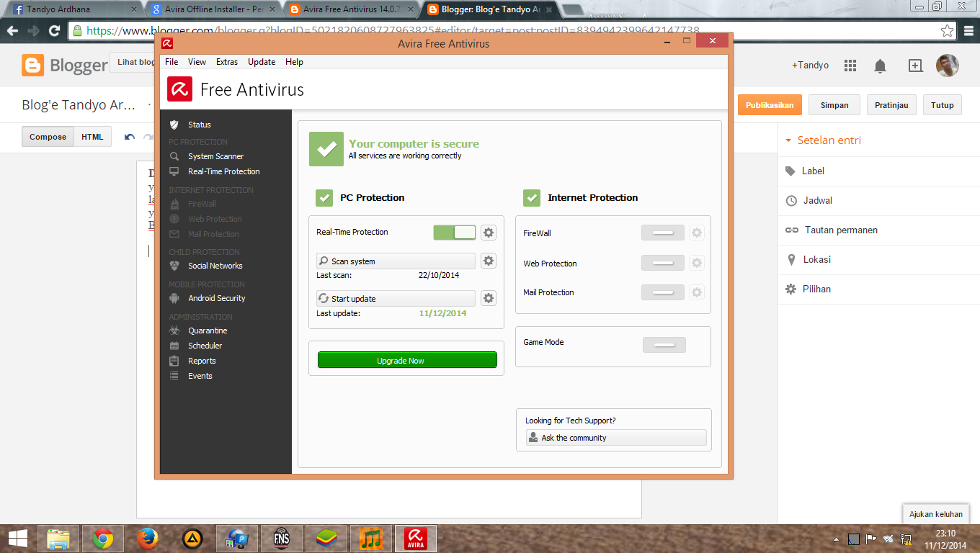Click the Internet Protection checkmark box
This screenshot has height=553, width=980.
(532, 197)
